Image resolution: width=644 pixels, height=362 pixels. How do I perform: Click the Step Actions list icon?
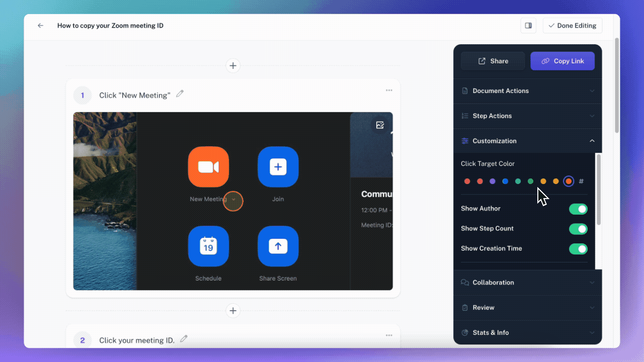(x=465, y=116)
